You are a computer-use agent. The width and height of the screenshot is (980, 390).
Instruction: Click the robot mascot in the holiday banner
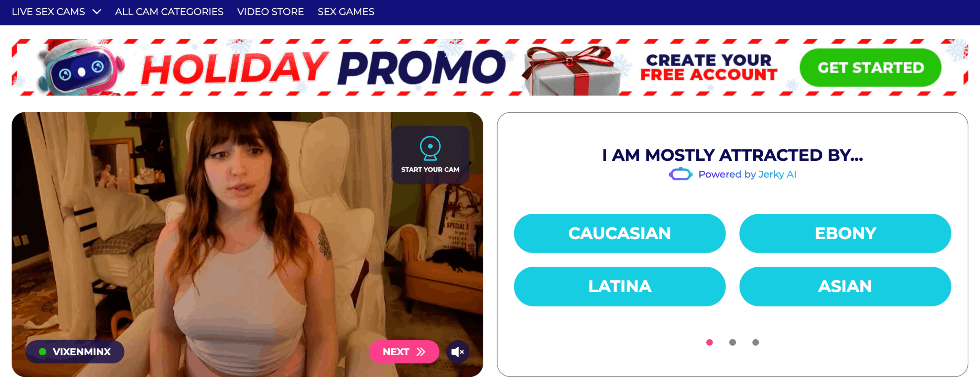coord(81,67)
